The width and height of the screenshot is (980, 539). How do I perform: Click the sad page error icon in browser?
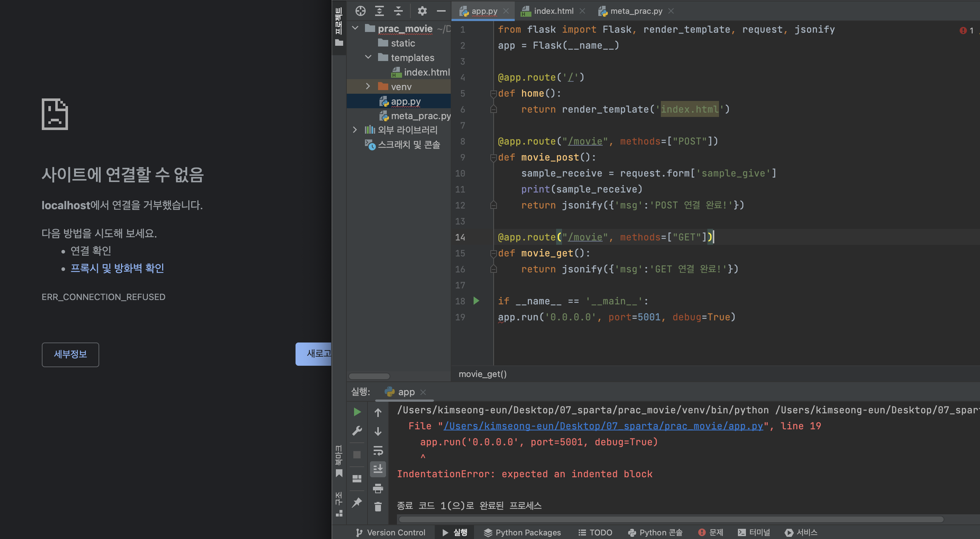pos(55,114)
